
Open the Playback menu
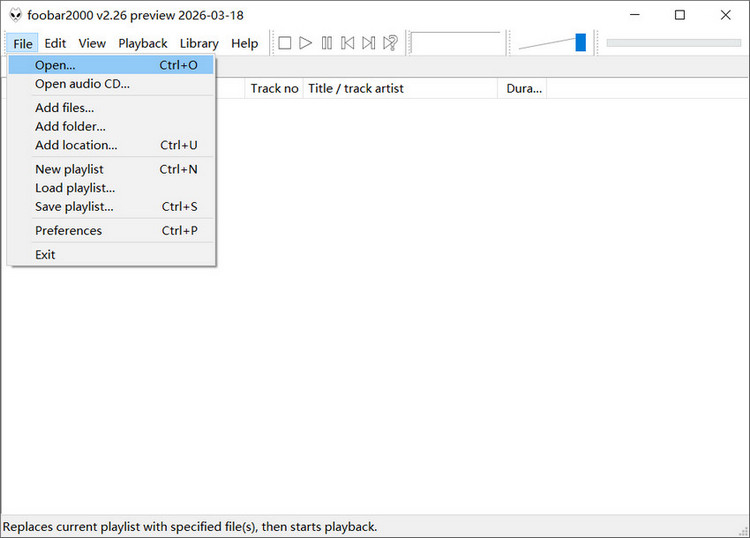pyautogui.click(x=143, y=44)
